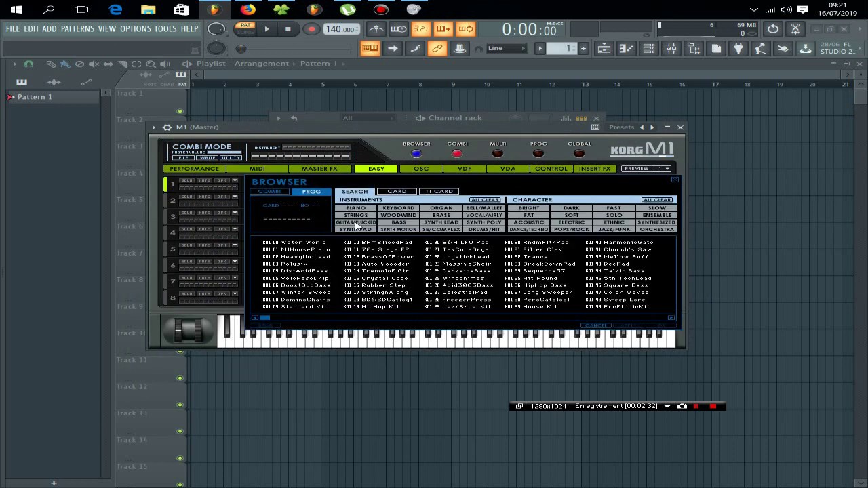Toggle wait for input before recording

tap(399, 29)
